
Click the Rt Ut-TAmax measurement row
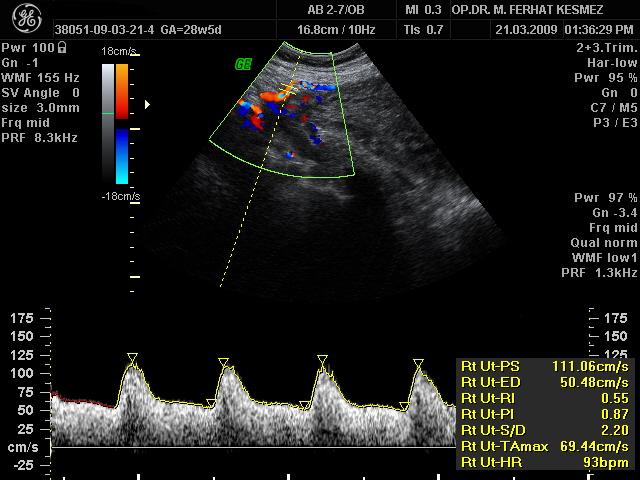click(545, 446)
